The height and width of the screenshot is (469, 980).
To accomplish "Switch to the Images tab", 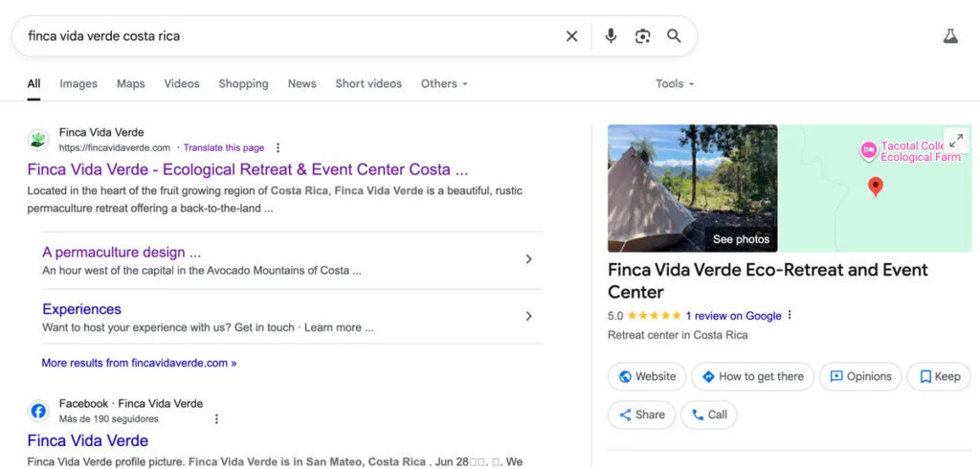I will click(x=78, y=84).
